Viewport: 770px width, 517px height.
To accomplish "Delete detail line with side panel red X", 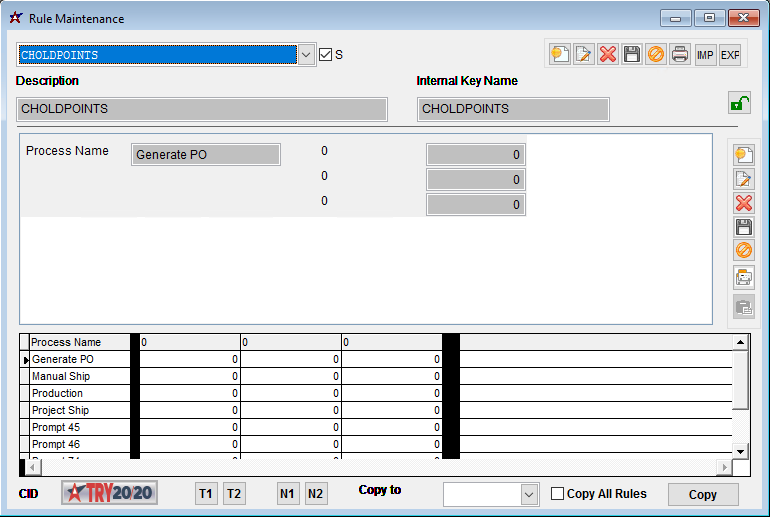I will pyautogui.click(x=743, y=203).
